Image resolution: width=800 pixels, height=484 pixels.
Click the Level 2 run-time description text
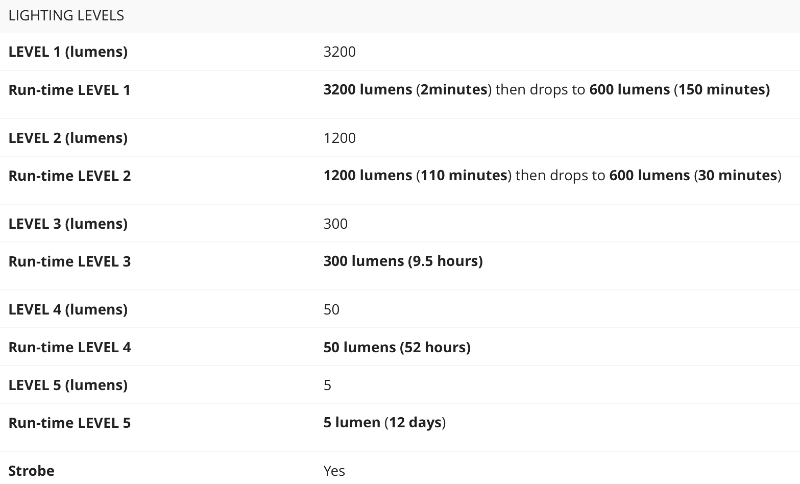[x=552, y=176]
